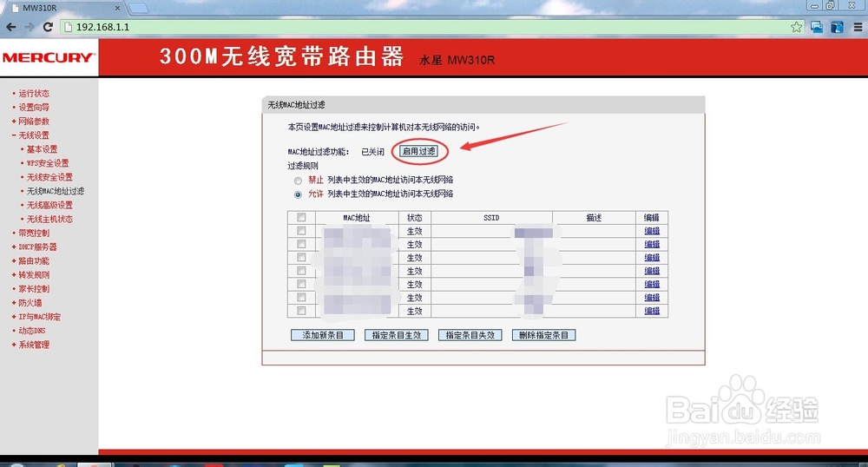Select the MW310R browser tab
The width and height of the screenshot is (868, 467).
[x=63, y=8]
